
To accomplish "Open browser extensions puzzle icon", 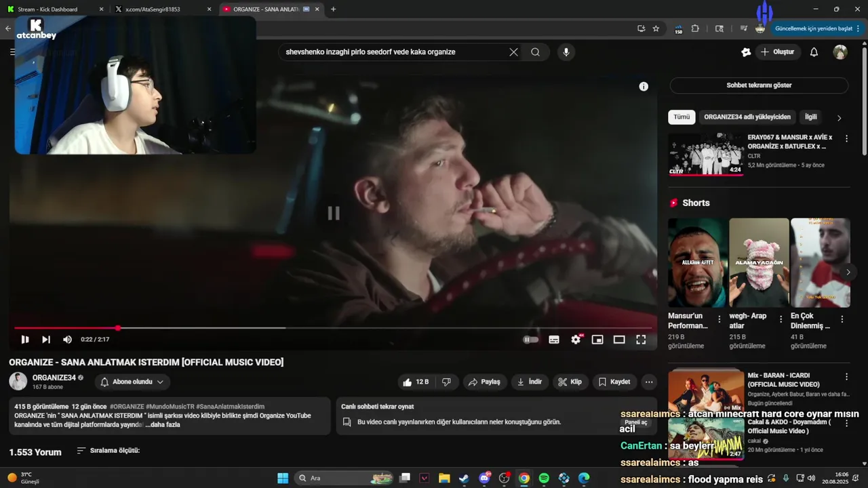I will [695, 28].
